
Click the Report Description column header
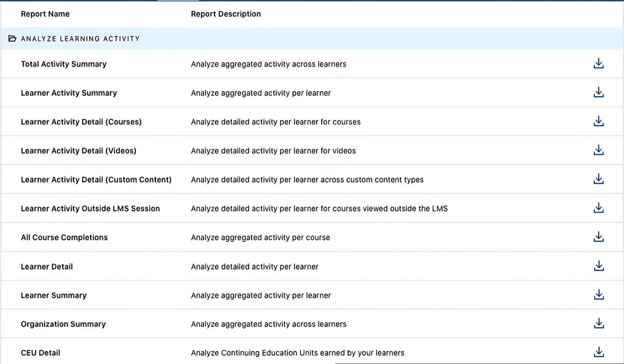pos(226,14)
